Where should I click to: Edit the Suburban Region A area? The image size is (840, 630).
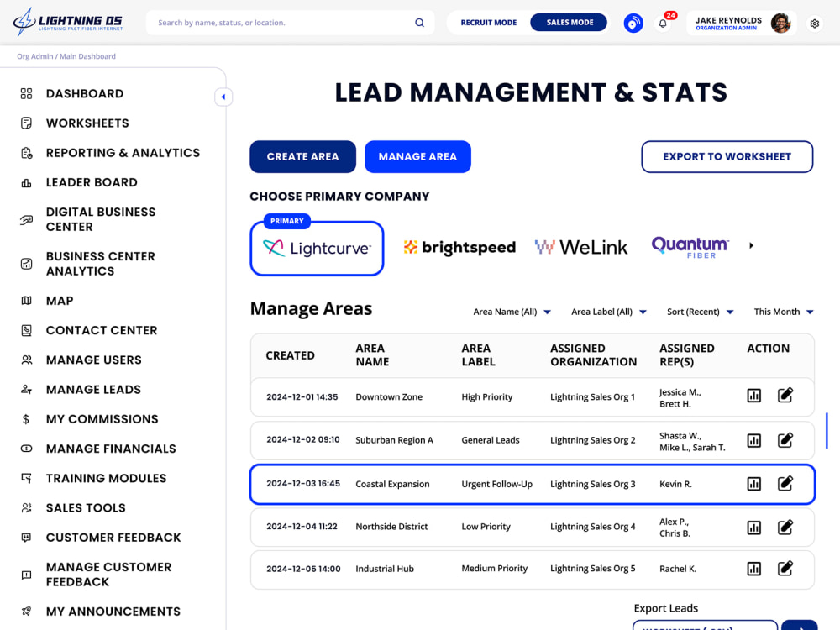pos(785,440)
